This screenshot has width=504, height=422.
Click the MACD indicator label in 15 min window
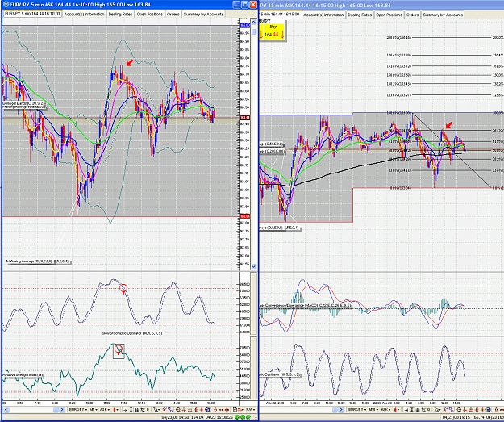click(x=306, y=305)
